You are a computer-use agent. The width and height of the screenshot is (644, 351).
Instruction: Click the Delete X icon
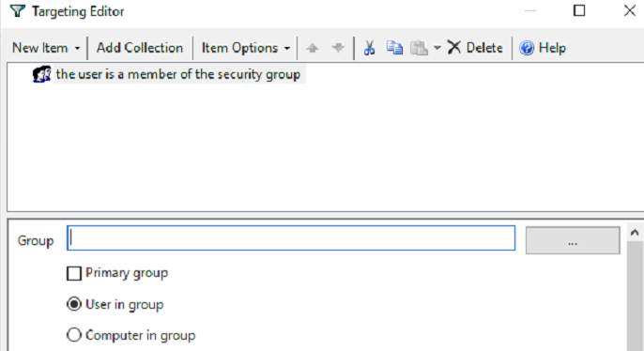[x=453, y=48]
